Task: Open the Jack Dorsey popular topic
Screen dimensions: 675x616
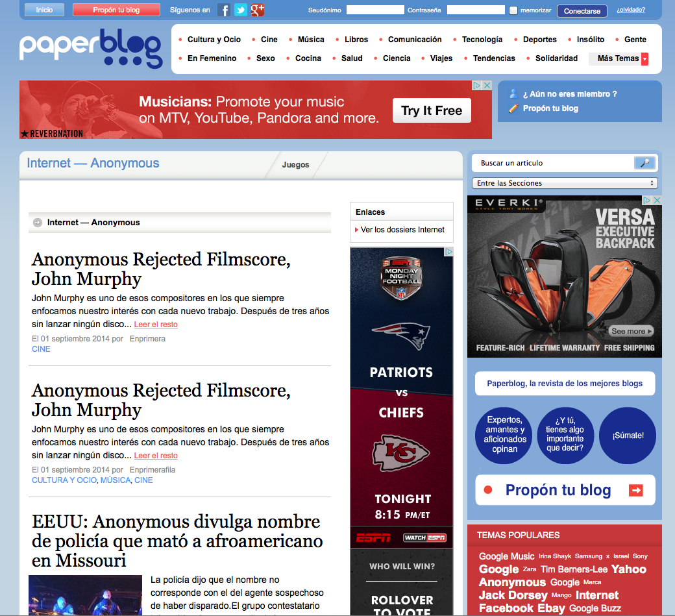Action: pos(513,595)
